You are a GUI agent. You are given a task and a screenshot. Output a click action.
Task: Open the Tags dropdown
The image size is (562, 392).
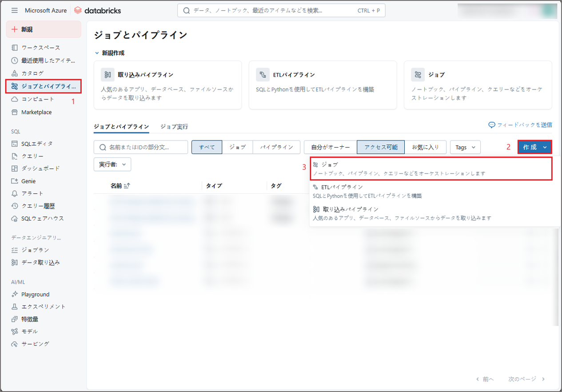pyautogui.click(x=465, y=147)
